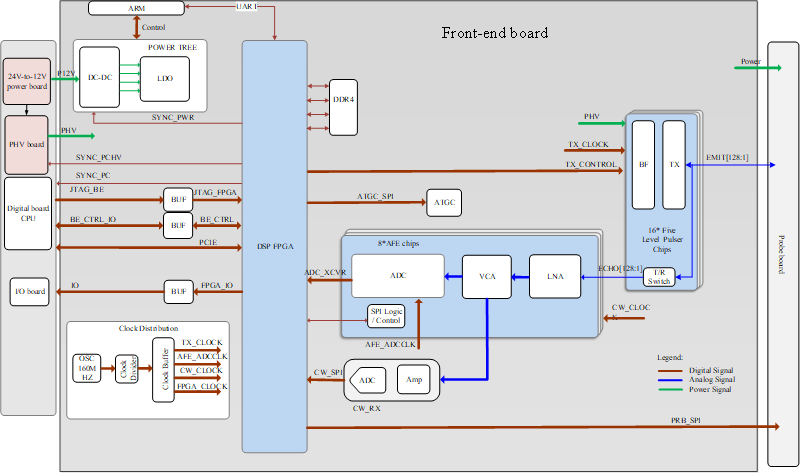Click the Clock Divider block
Viewport: 800px width, 474px height.
coord(127,369)
